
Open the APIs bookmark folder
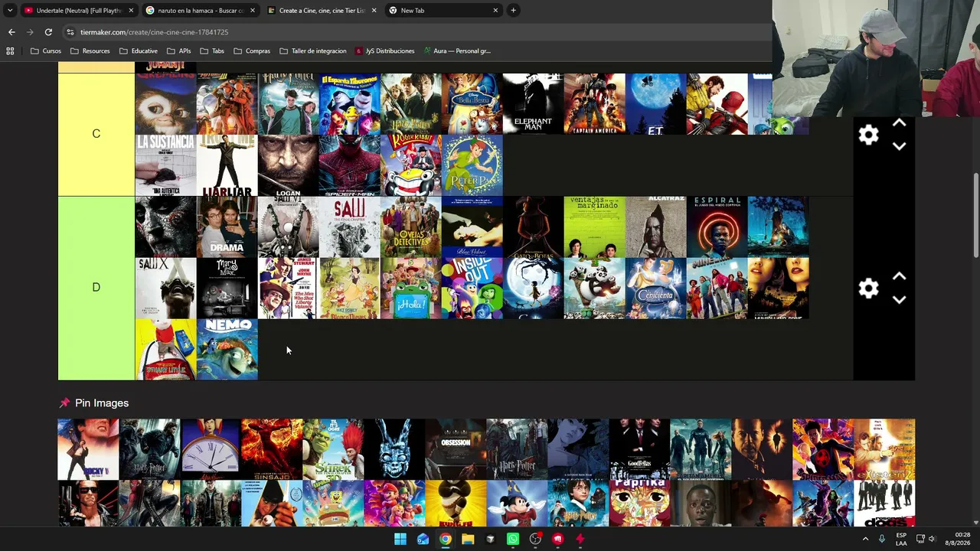pos(178,51)
